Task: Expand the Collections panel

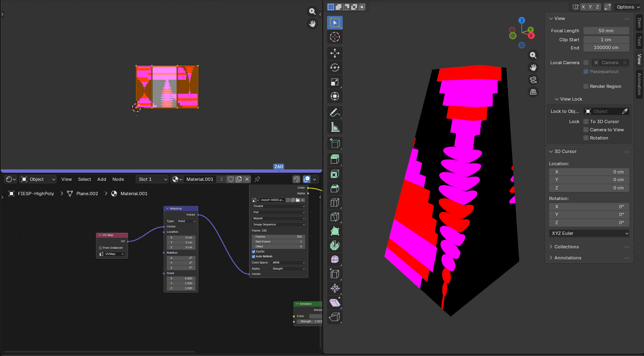Action: point(566,247)
